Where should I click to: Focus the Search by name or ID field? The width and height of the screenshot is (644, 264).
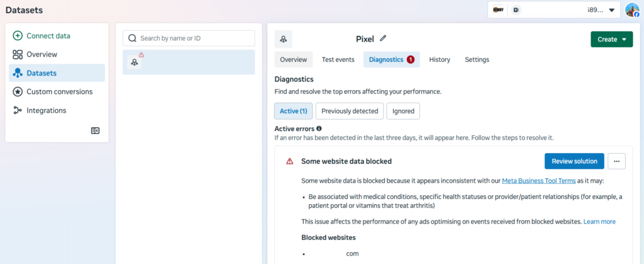pos(189,38)
